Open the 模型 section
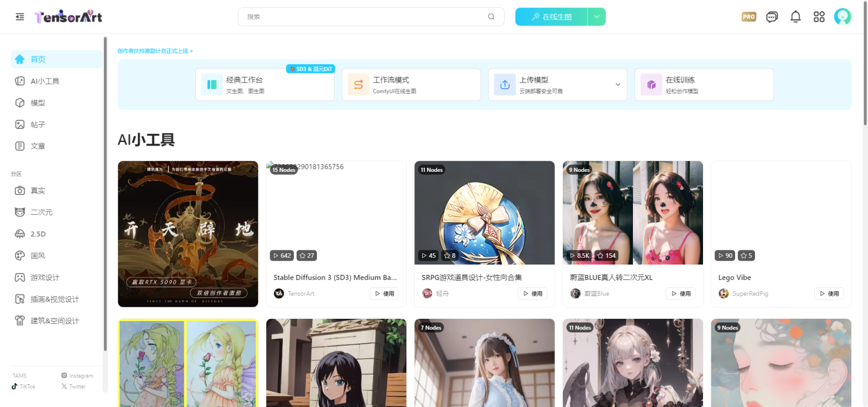 (x=37, y=102)
